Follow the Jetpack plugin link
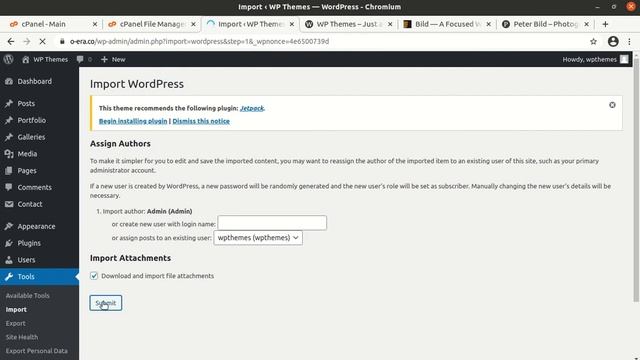The image size is (640, 360). coord(252,108)
